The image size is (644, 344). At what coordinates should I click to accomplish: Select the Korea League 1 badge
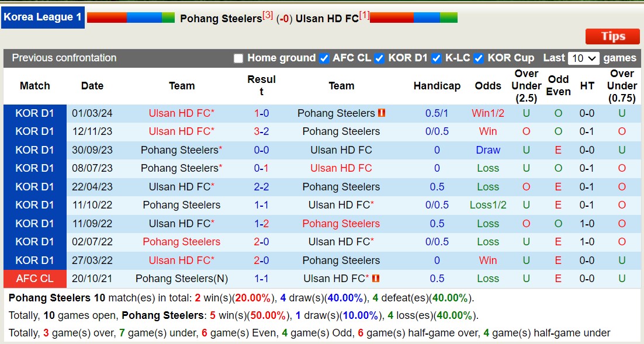tap(43, 17)
